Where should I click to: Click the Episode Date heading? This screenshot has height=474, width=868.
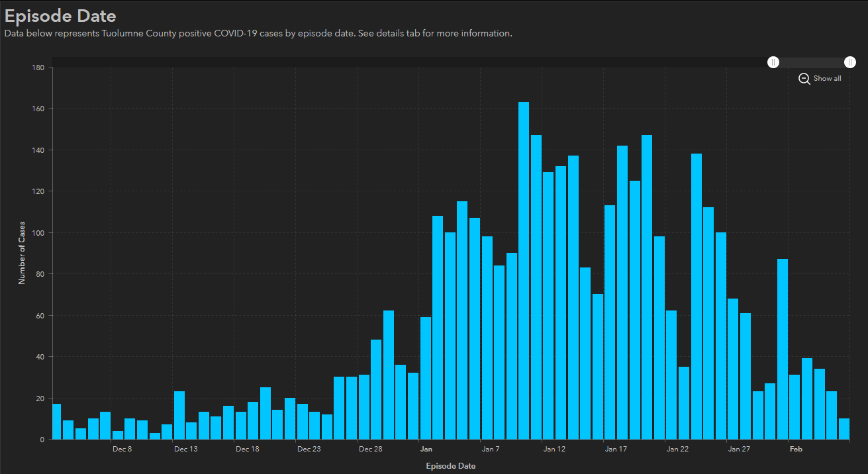[x=60, y=16]
